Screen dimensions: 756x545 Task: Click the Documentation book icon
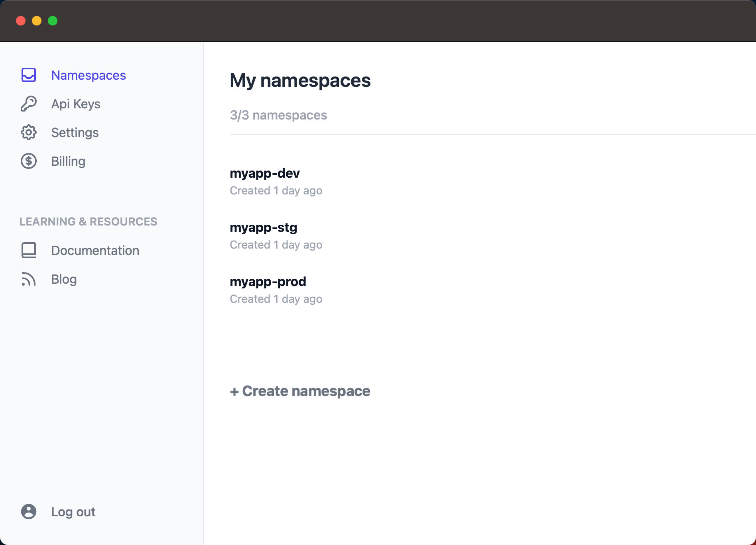pos(29,250)
